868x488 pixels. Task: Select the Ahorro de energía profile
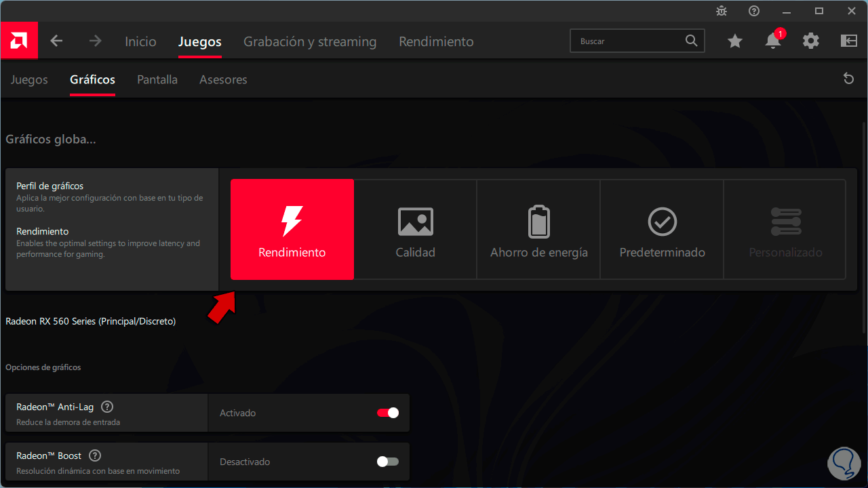tap(539, 229)
